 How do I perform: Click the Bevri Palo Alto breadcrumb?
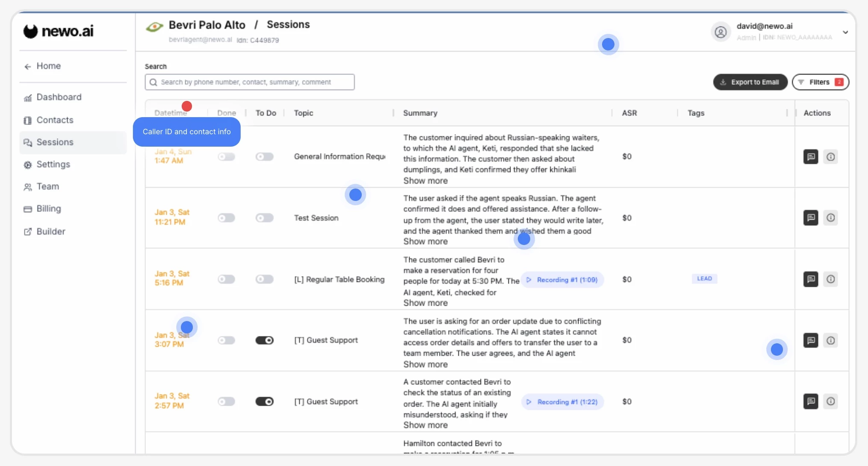point(207,25)
